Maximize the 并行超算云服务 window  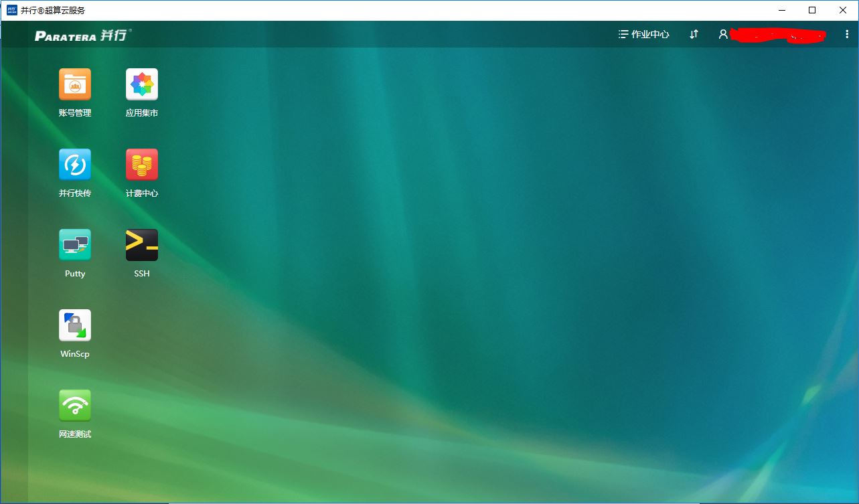click(812, 10)
